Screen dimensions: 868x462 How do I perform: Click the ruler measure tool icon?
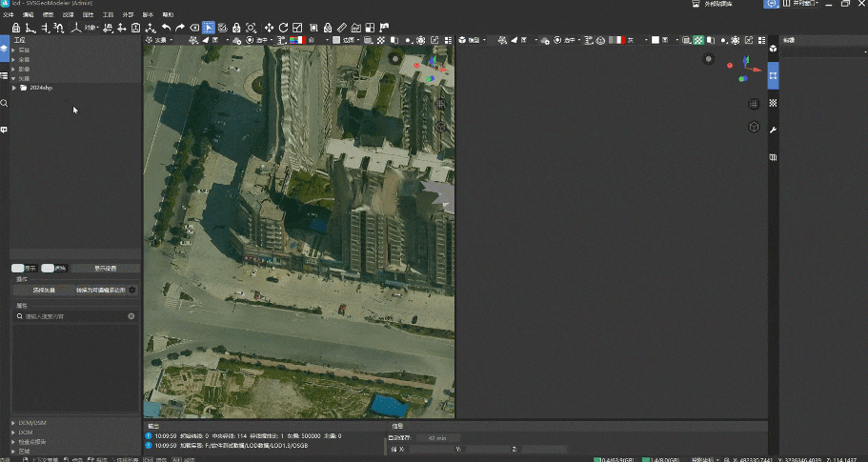coord(342,29)
